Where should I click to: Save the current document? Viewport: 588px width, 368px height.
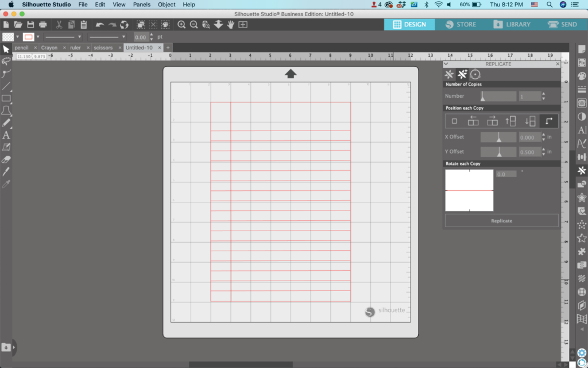(x=30, y=25)
